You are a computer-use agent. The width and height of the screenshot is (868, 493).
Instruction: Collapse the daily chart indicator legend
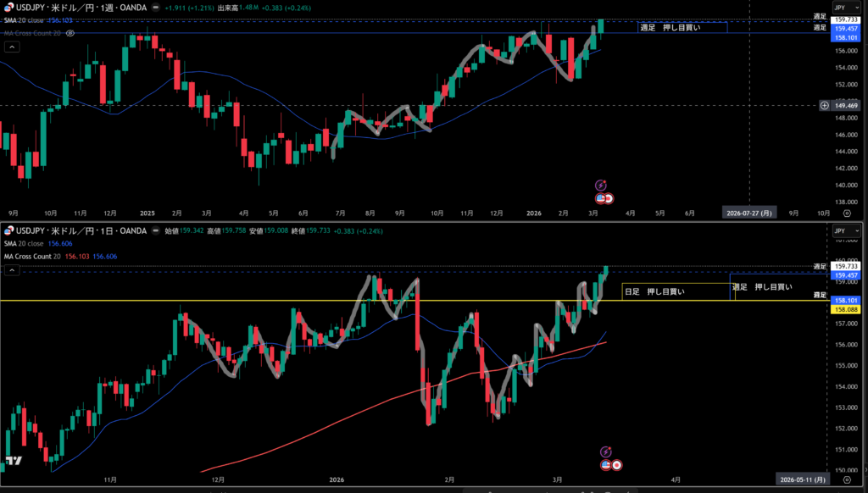(x=12, y=270)
